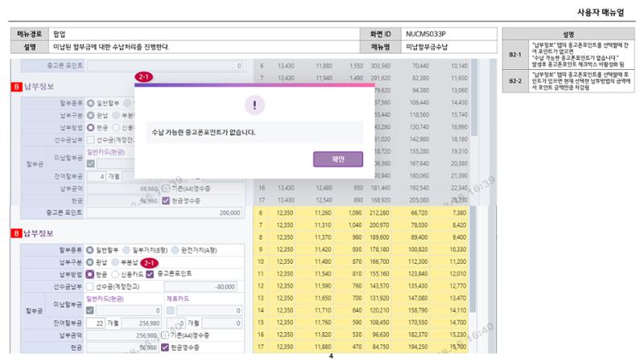This screenshot has width=644, height=362.
Task: Click the B2-1 row label in the 설명 table
Action: pyautogui.click(x=515, y=55)
